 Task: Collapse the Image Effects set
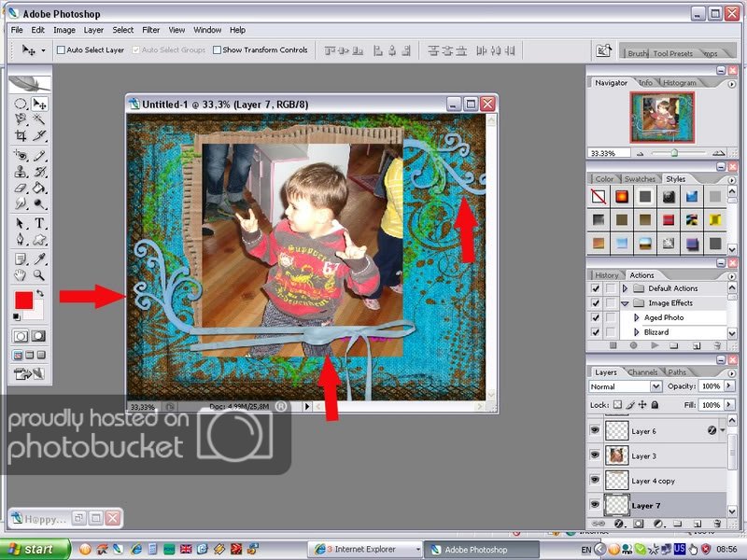(x=625, y=303)
